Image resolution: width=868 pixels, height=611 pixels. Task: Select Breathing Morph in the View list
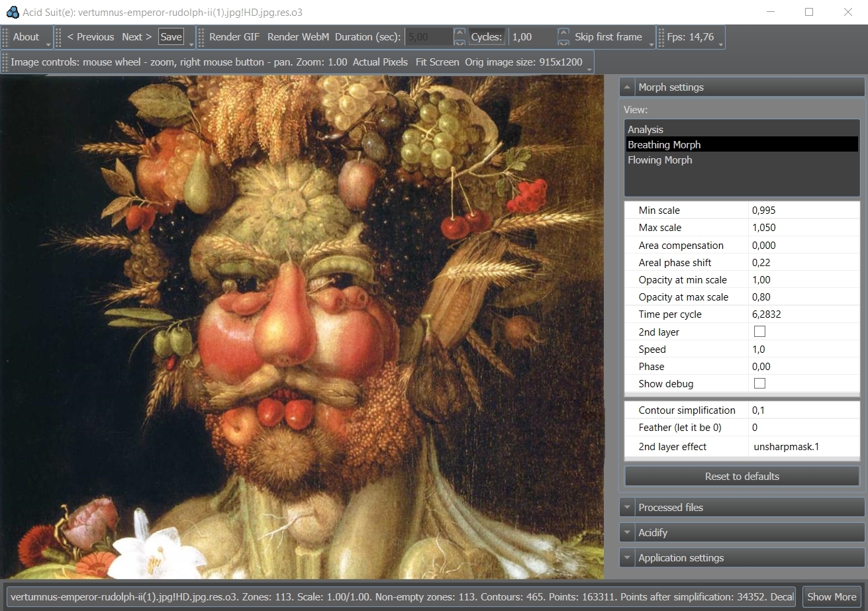742,144
